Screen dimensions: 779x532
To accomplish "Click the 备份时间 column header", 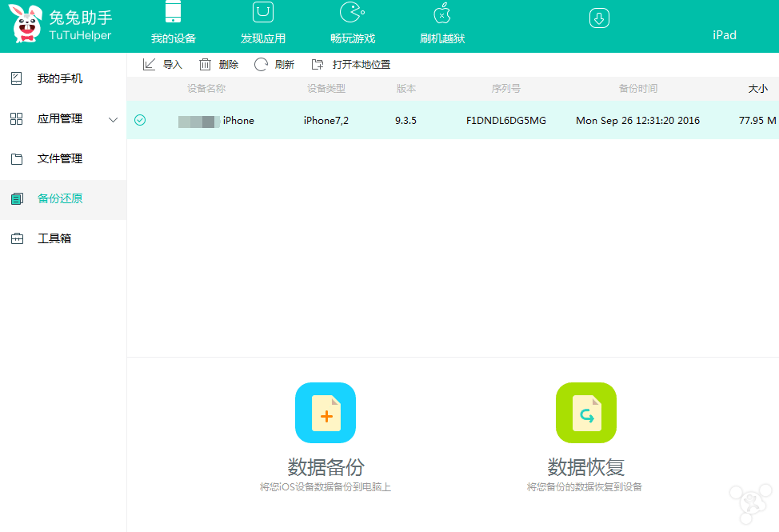I will click(x=638, y=89).
